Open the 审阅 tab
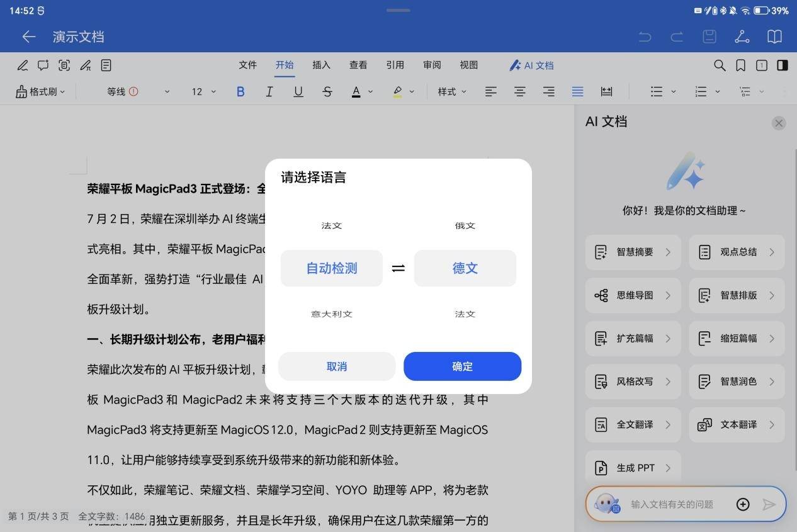 (432, 65)
